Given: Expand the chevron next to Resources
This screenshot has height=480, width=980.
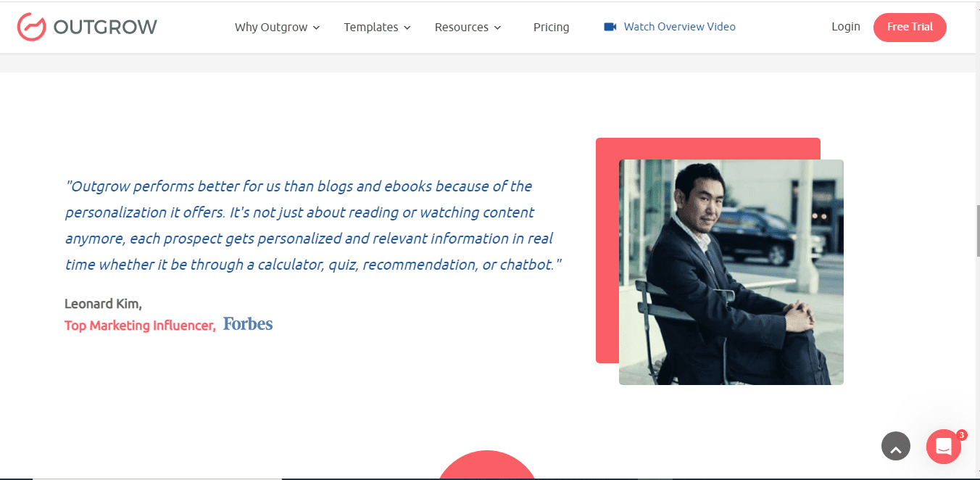Looking at the screenshot, I should [x=497, y=28].
